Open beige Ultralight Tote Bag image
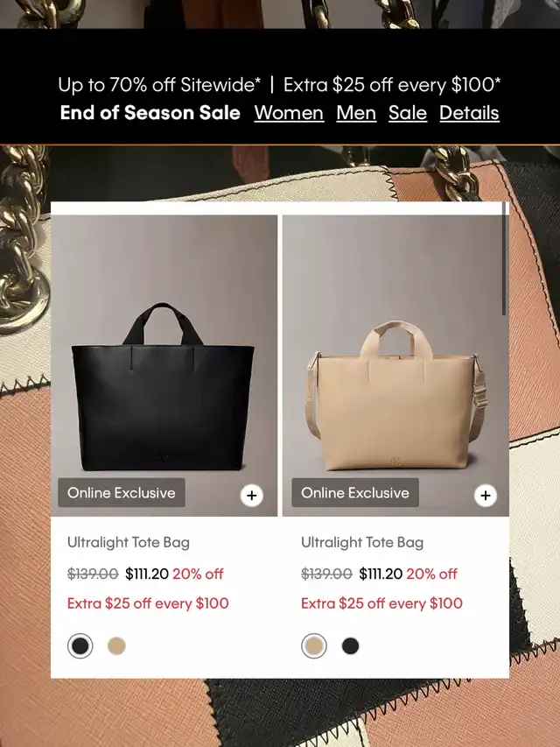This screenshot has height=747, width=560. click(x=395, y=365)
